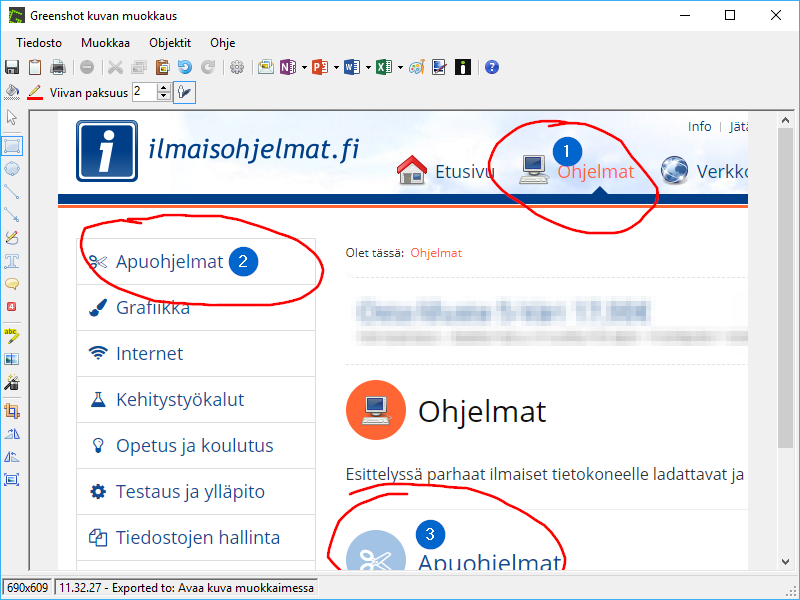
Task: Click the greyed-out redo arrow
Action: pos(208,67)
